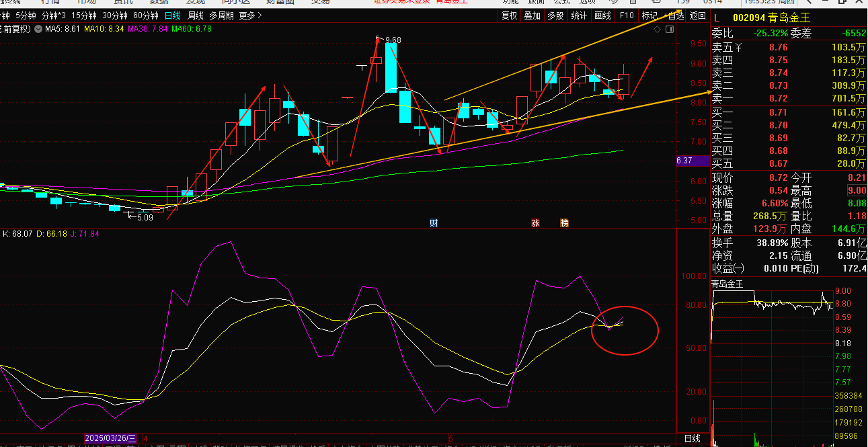This screenshot has height=447, width=868.
Task: Click the L badge before 002094
Action: (717, 18)
